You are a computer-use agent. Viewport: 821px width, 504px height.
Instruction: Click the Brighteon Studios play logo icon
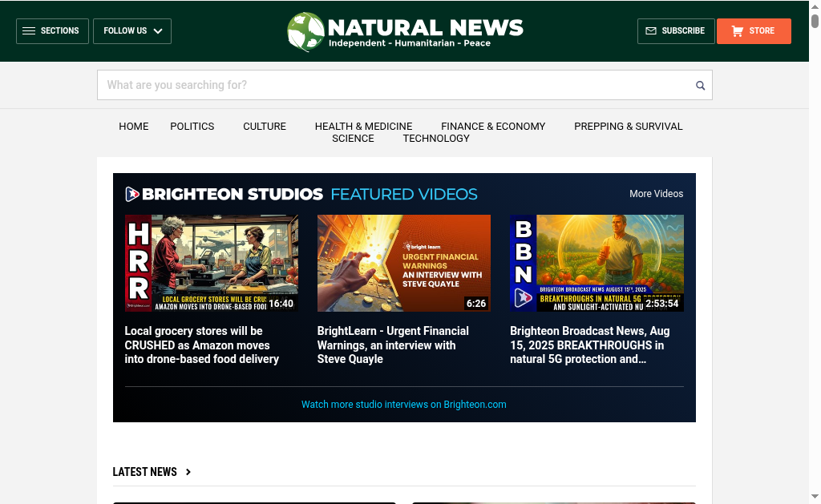click(x=132, y=194)
